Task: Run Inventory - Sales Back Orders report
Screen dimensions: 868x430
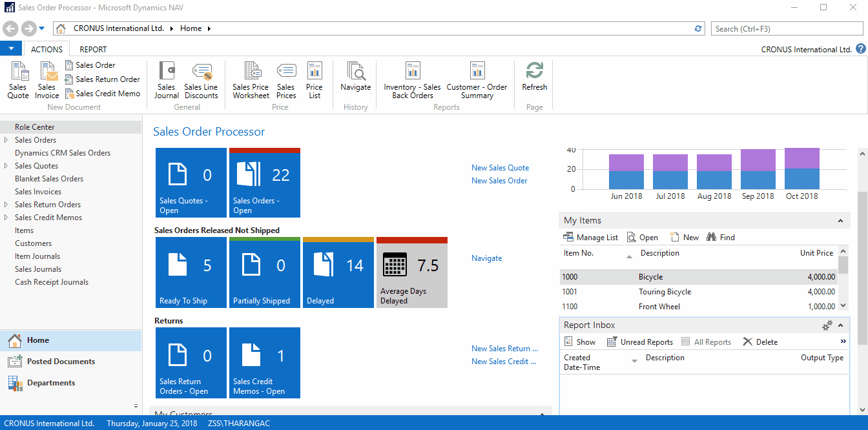Action: coord(412,81)
